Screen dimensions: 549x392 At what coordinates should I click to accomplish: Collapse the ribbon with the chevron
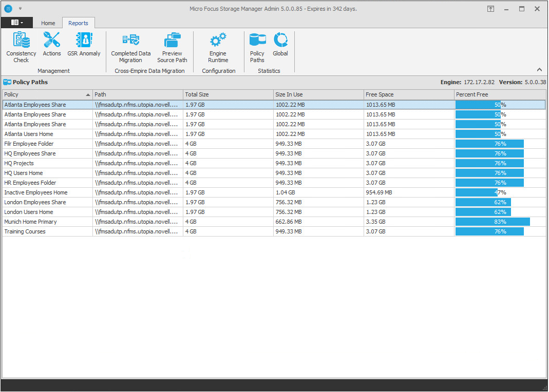tap(539, 70)
